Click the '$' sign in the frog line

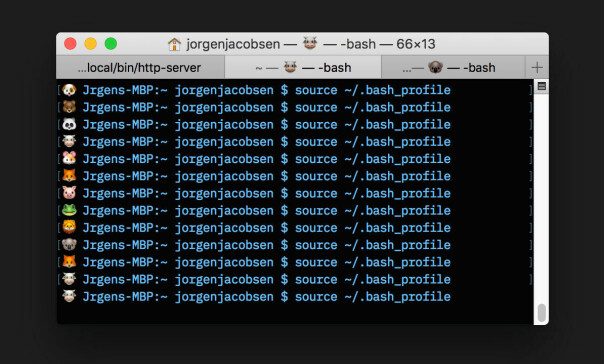[284, 211]
